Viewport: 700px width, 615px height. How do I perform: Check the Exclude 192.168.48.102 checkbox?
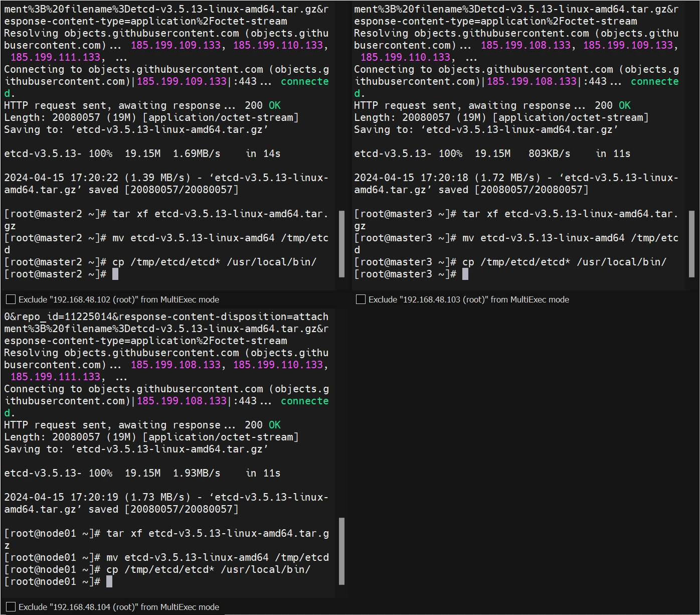[11, 299]
